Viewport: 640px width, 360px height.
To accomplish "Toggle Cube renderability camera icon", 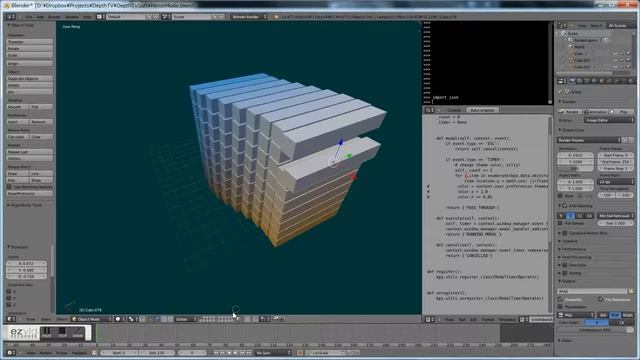I will 628,53.
